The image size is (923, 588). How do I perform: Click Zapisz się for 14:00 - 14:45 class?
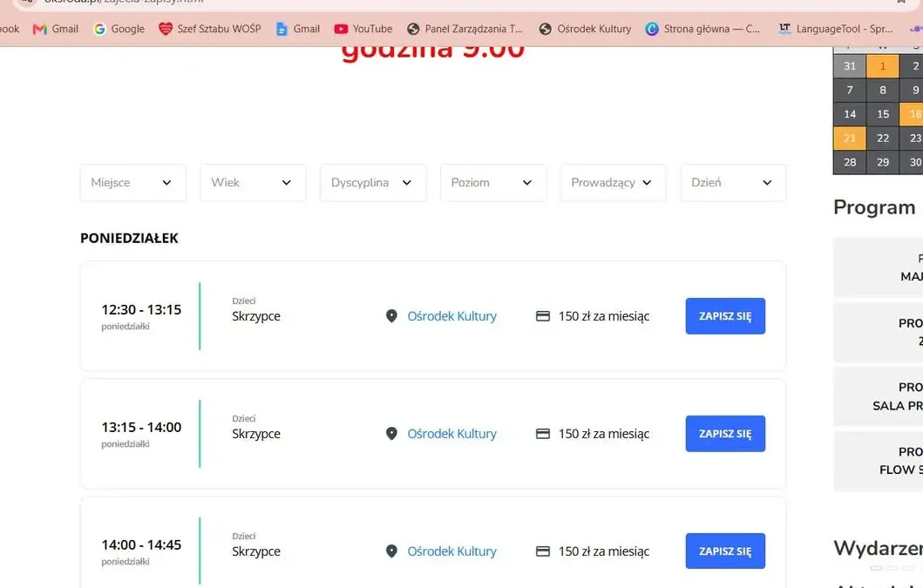(x=725, y=551)
